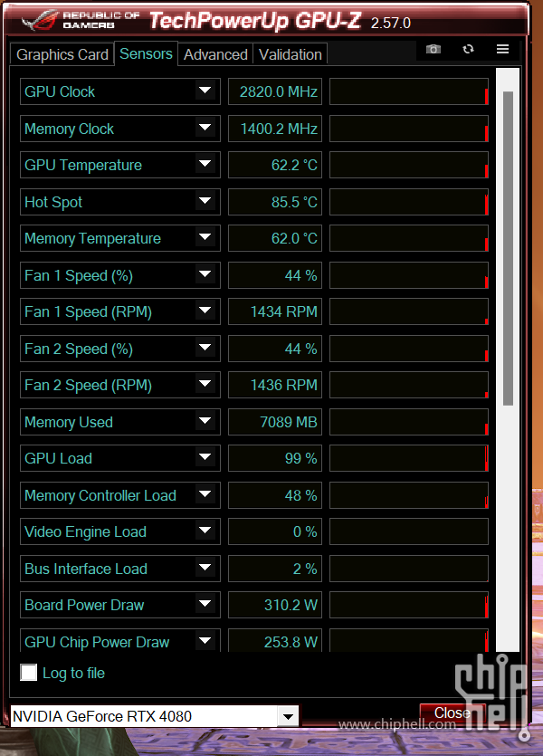This screenshot has height=756, width=543.
Task: Click the 310.2 W value
Action: pyautogui.click(x=275, y=604)
